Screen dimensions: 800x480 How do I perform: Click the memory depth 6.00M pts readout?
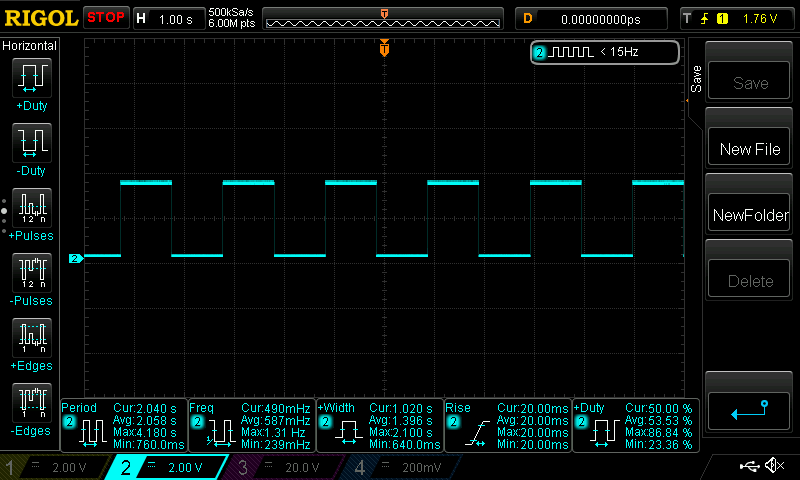232,23
